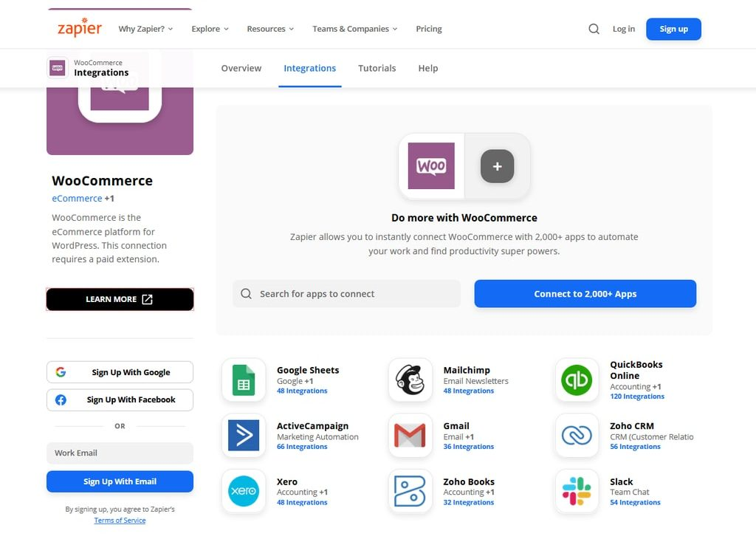Open the Slack hash icon

coord(577,491)
